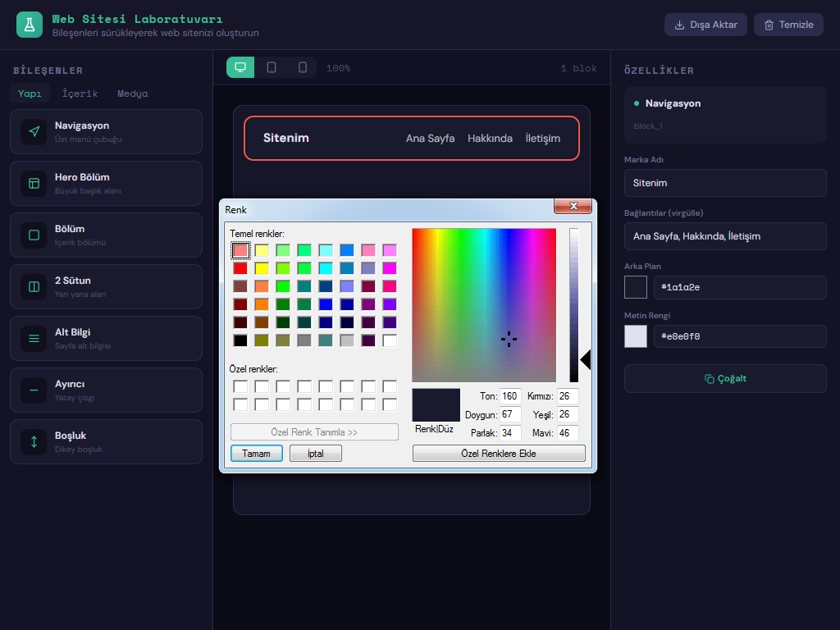Click the flask logo in header
This screenshot has height=630, width=840.
pyautogui.click(x=29, y=25)
